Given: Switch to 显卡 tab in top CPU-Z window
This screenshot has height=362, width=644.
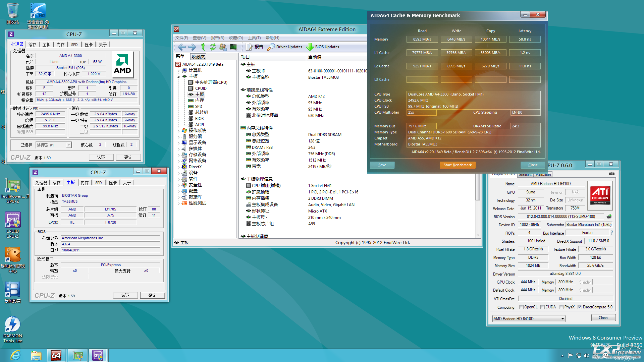Looking at the screenshot, I should (x=89, y=45).
